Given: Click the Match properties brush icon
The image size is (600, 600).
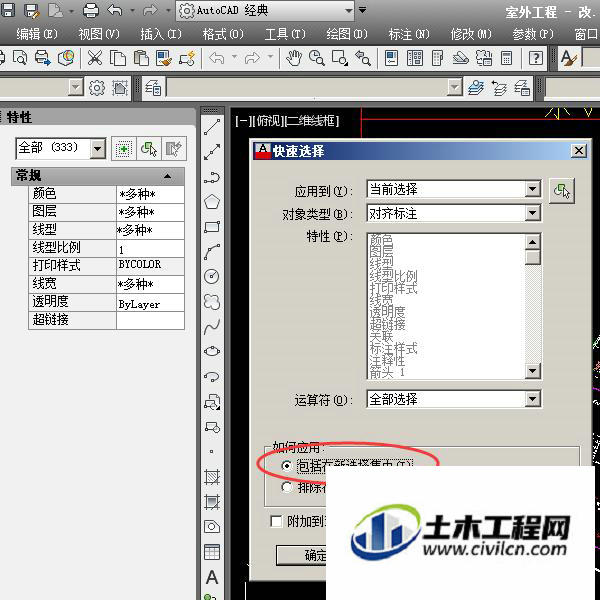Looking at the screenshot, I should [x=164, y=58].
